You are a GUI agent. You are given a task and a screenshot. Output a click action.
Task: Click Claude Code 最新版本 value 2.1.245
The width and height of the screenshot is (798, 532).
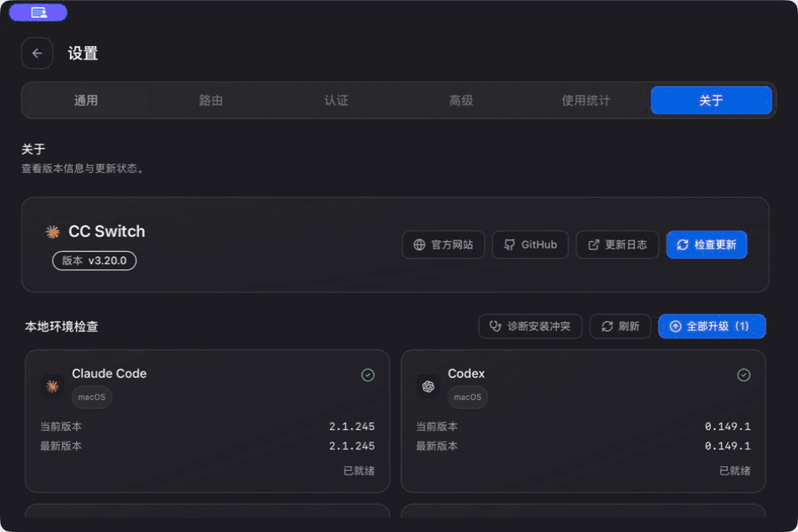tap(352, 446)
